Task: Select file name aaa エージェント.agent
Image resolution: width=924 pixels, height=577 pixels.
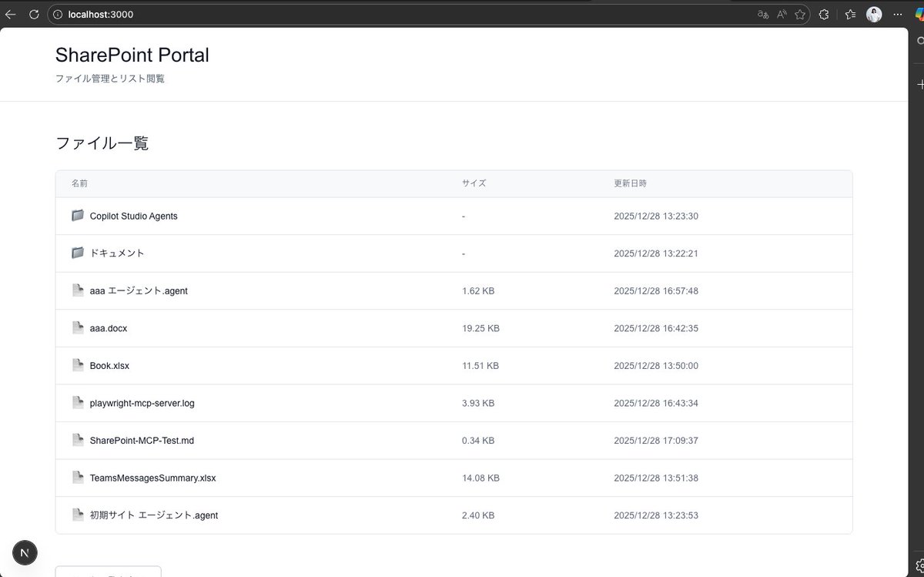Action: pos(139,291)
